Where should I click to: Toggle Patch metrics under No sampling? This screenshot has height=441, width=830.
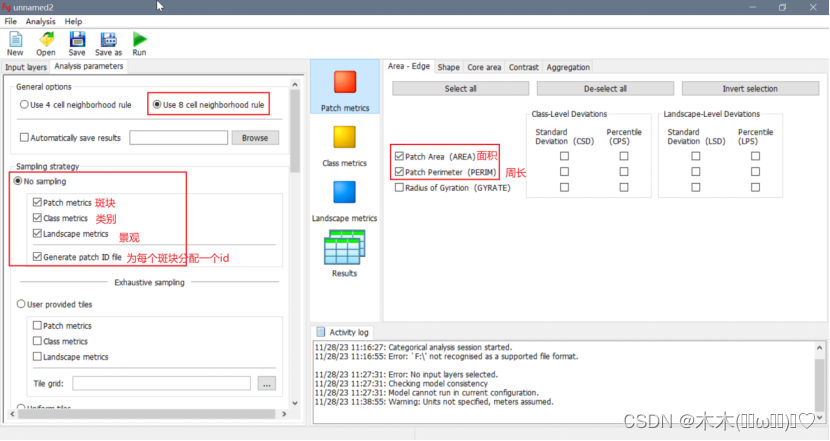point(37,202)
